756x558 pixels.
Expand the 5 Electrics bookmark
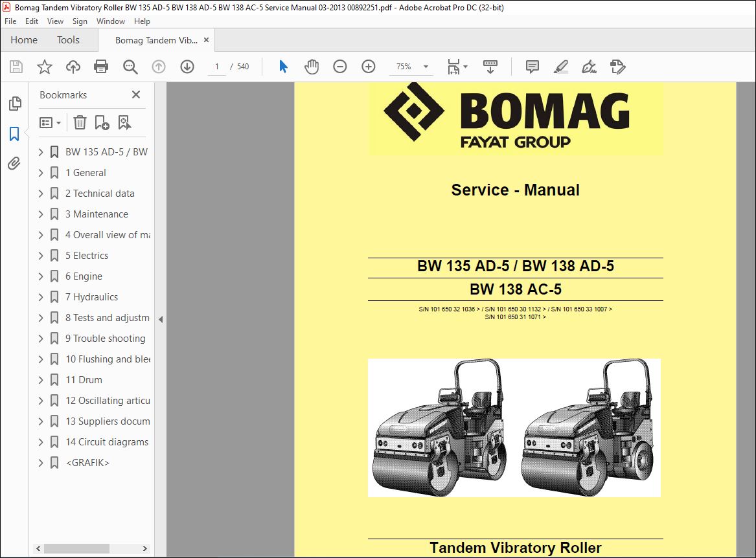pos(41,256)
